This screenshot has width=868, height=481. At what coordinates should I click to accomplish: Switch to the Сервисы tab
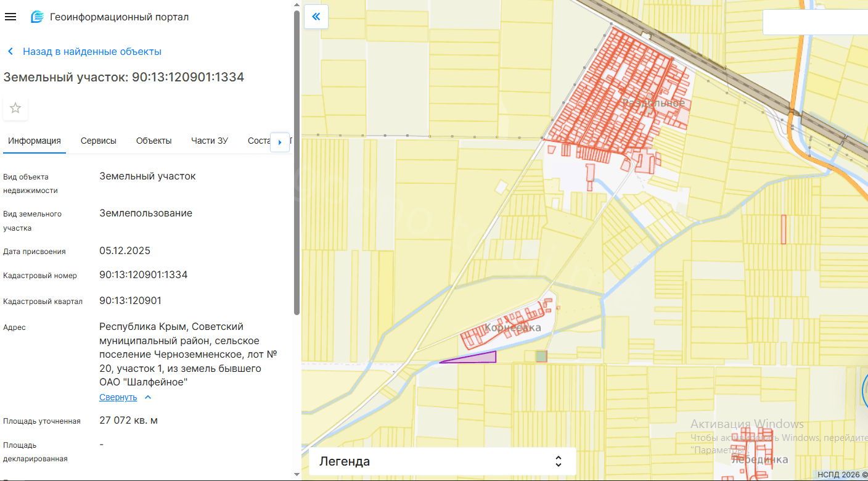pyautogui.click(x=99, y=141)
